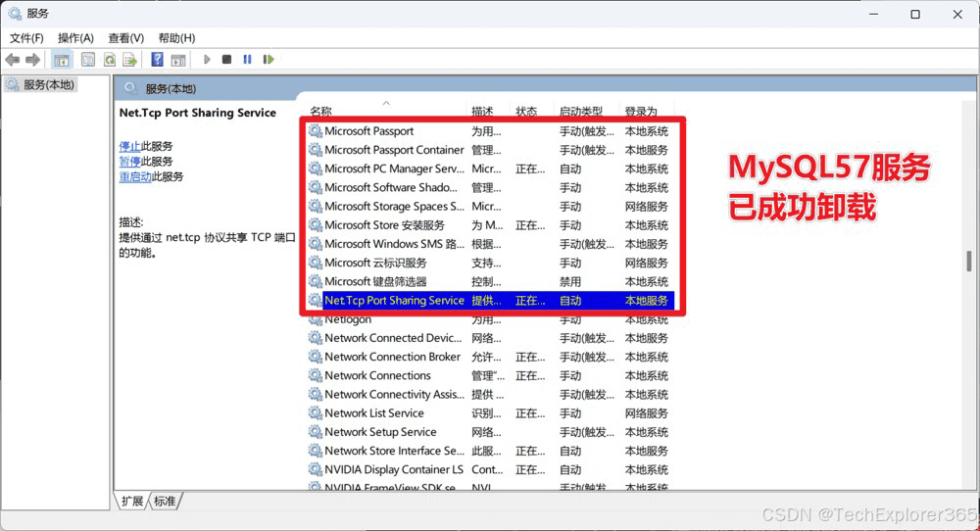Image resolution: width=980 pixels, height=531 pixels.
Task: Select the Net.Tcp Port Sharing Service row
Action: coord(491,301)
